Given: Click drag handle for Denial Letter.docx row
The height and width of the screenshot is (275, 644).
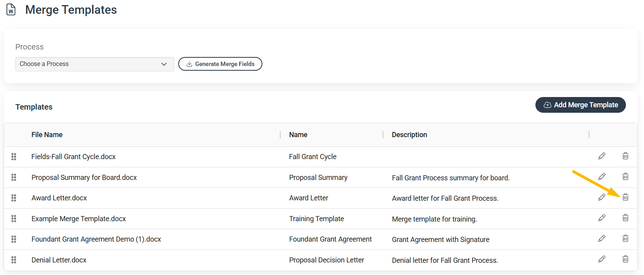Looking at the screenshot, I should 14,260.
